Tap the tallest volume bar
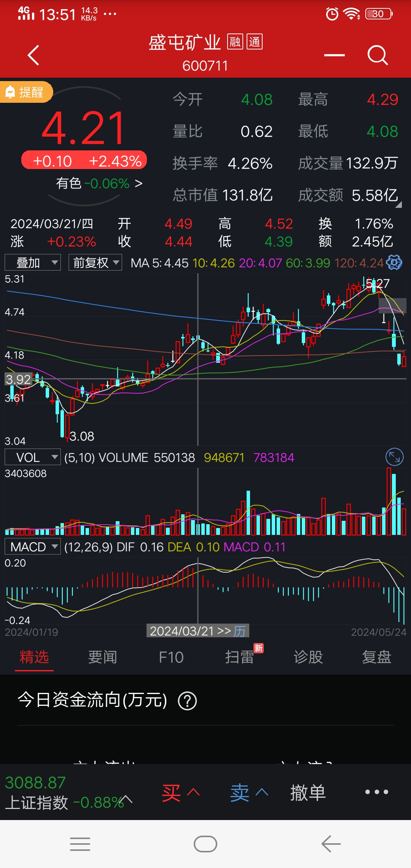411x868 pixels. point(389,501)
